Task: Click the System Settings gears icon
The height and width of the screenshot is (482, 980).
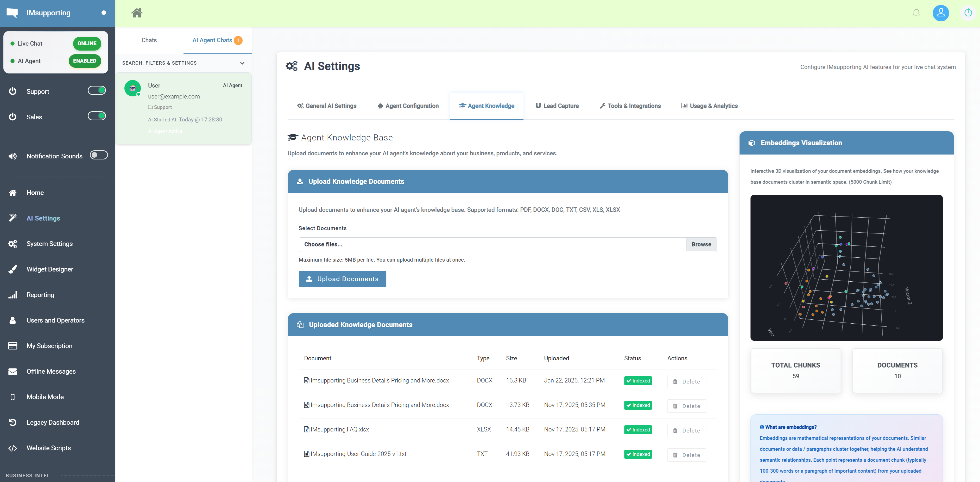Action: 12,244
